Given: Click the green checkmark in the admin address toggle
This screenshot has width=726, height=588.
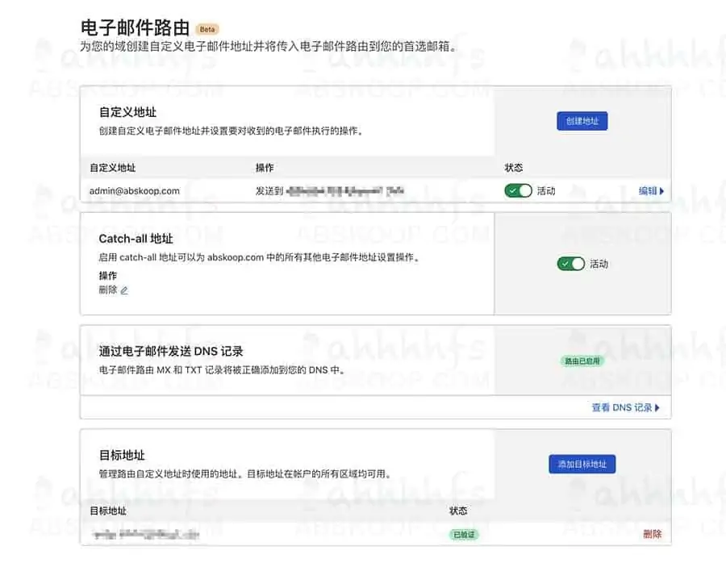Looking at the screenshot, I should [514, 191].
